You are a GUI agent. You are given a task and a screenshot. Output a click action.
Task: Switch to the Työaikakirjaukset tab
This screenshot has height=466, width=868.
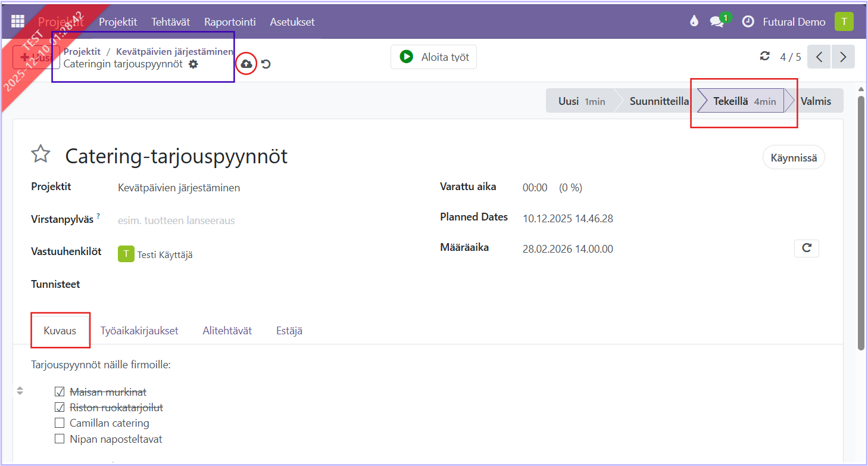(139, 331)
